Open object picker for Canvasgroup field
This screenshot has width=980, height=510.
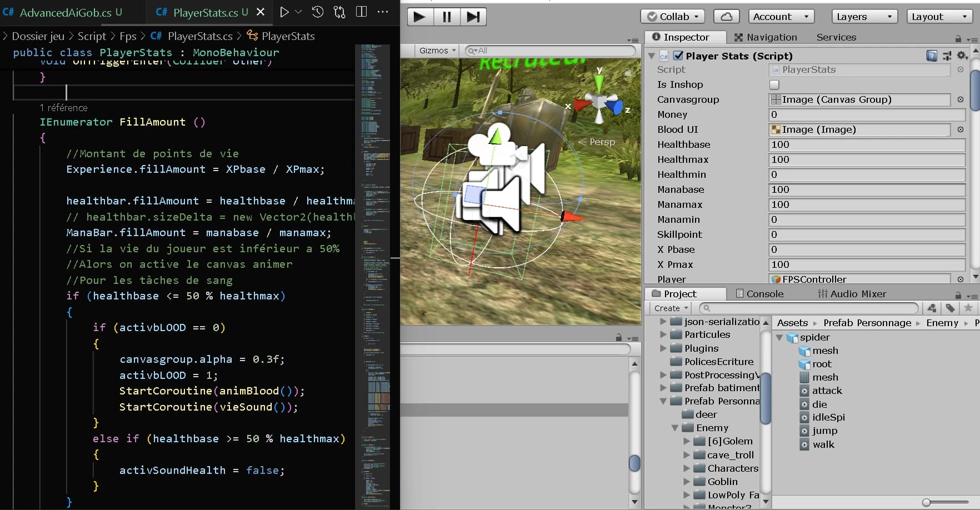pyautogui.click(x=961, y=99)
